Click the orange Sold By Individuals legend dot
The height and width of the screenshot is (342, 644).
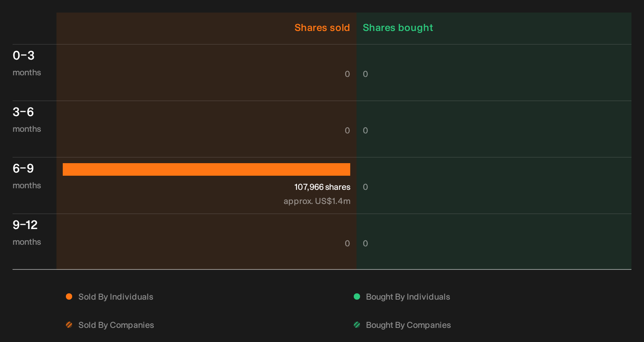pos(69,297)
